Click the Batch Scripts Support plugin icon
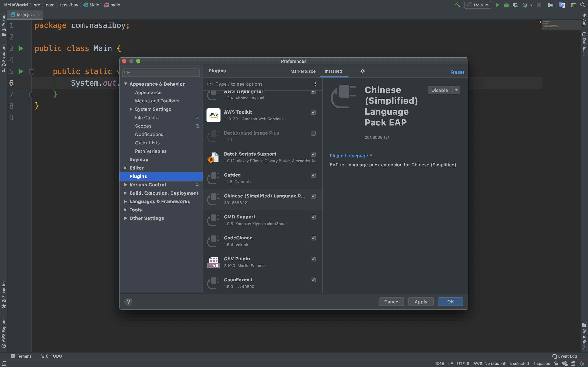This screenshot has width=588, height=367. [213, 157]
